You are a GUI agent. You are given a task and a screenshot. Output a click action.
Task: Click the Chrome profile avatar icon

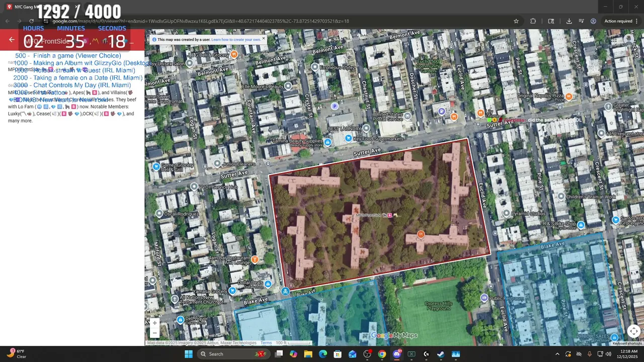click(x=593, y=21)
